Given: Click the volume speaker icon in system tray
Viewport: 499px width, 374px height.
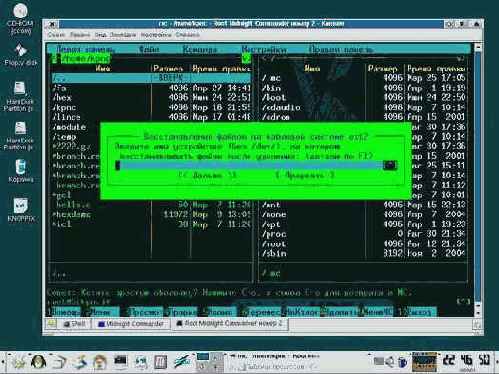Looking at the screenshot, I should (389, 361).
